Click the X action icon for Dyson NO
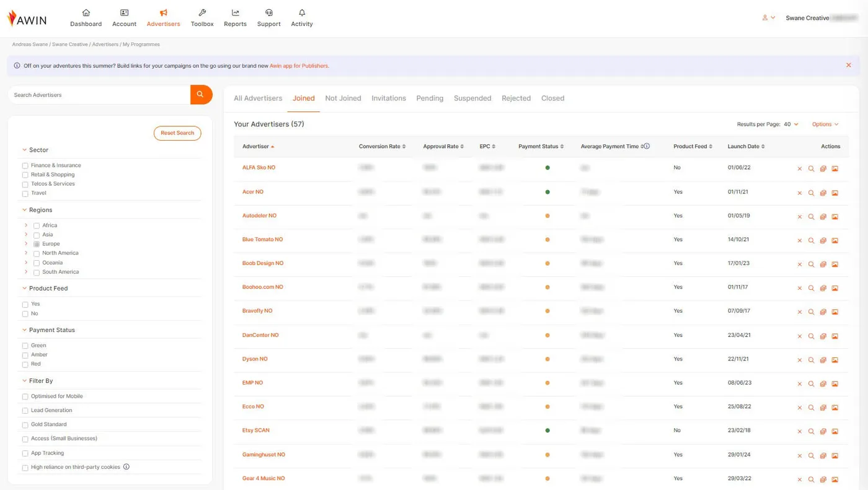 pyautogui.click(x=800, y=360)
